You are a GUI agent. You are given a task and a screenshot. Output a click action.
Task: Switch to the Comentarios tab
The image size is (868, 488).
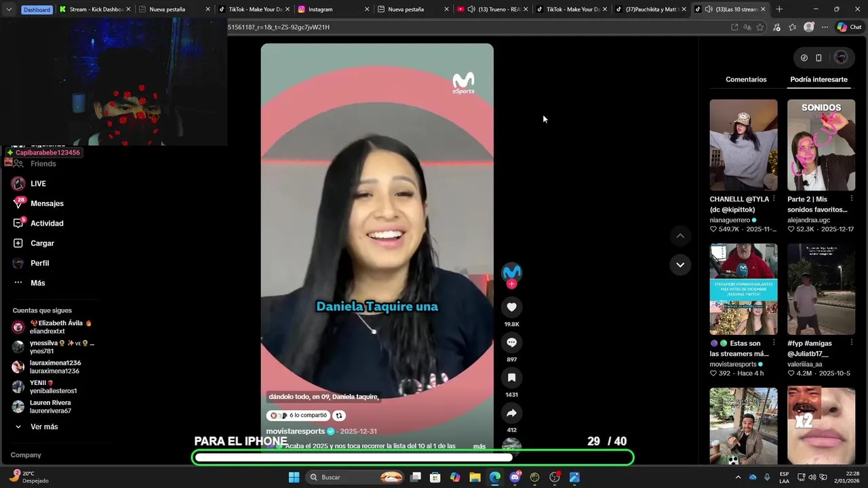point(746,79)
